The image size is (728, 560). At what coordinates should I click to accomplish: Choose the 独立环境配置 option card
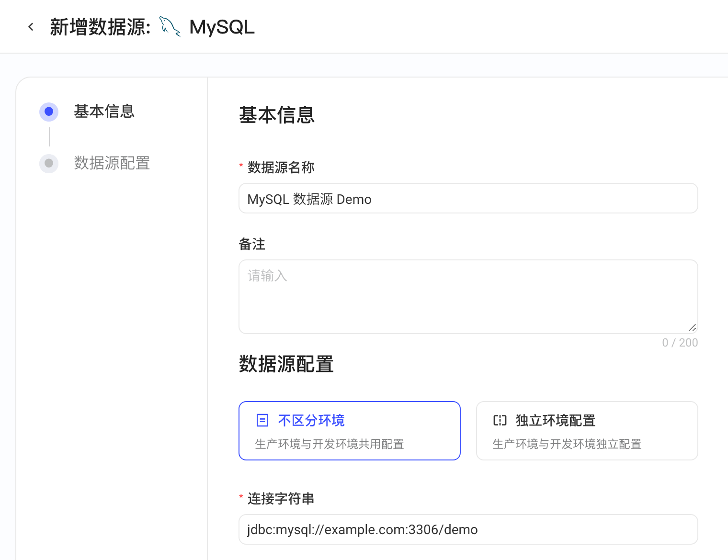pos(587,431)
